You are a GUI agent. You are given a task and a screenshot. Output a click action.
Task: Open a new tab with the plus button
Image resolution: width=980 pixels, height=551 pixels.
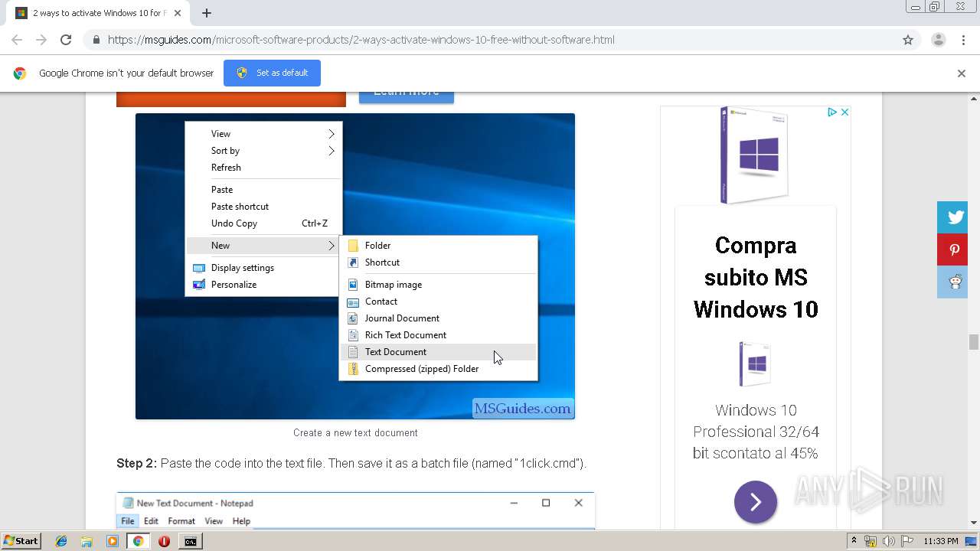click(207, 13)
